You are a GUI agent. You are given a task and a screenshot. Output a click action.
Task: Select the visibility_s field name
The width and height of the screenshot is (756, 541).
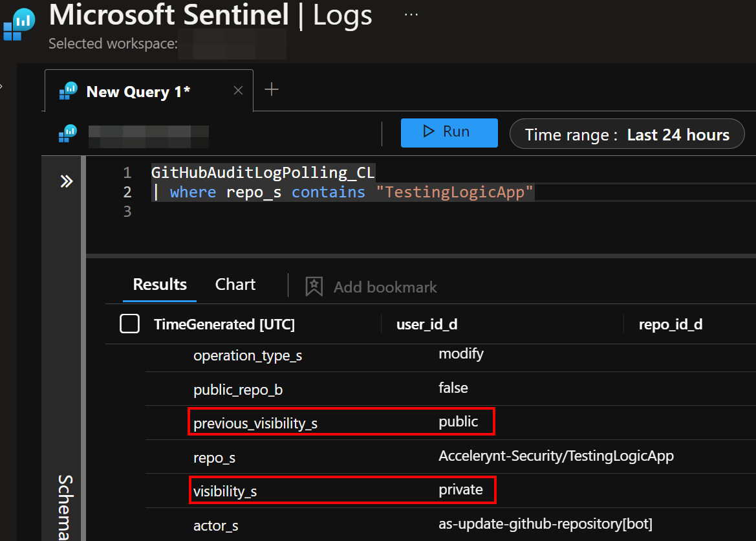tap(224, 492)
